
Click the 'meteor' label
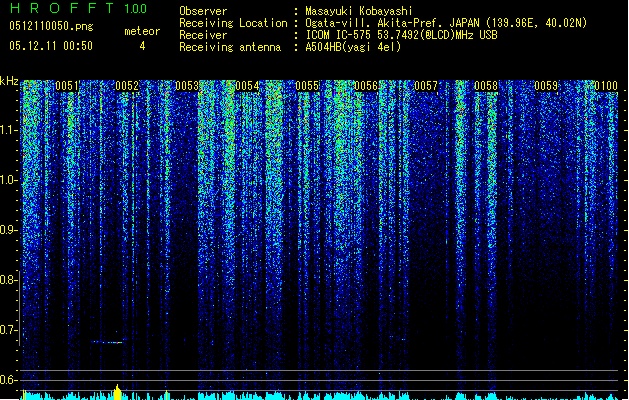pyautogui.click(x=142, y=31)
